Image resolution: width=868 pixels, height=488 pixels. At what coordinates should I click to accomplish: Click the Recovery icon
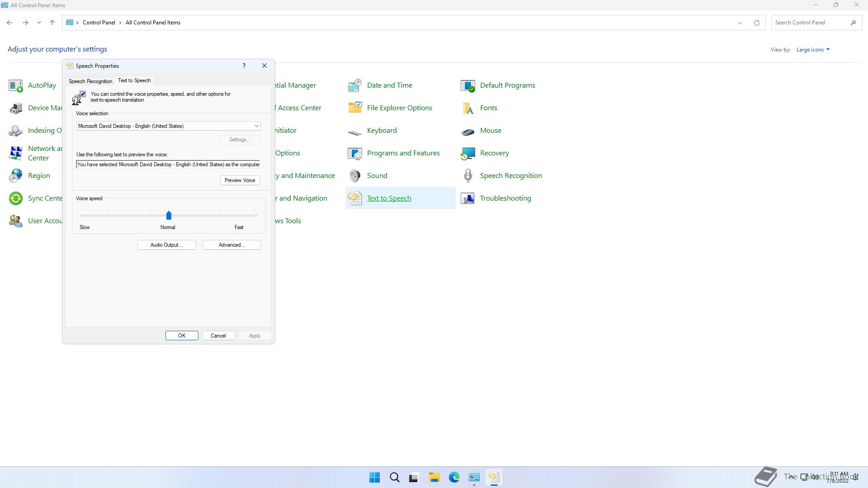(x=468, y=153)
